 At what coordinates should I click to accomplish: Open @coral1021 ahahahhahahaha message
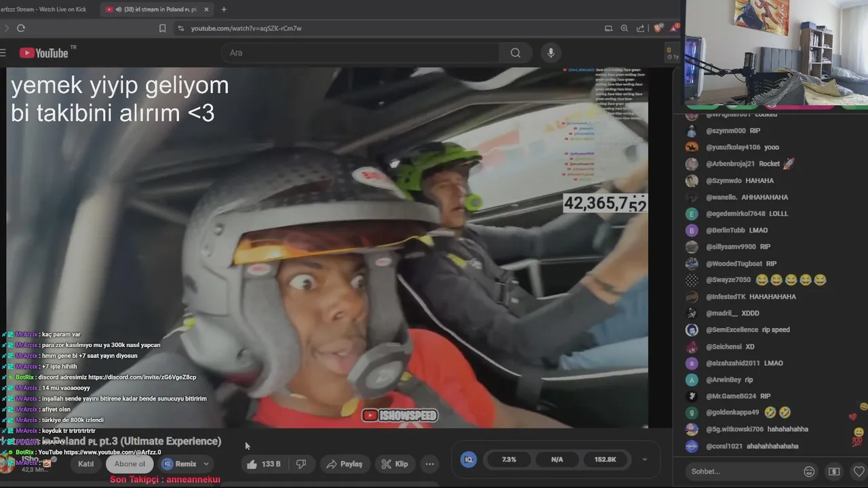(752, 446)
